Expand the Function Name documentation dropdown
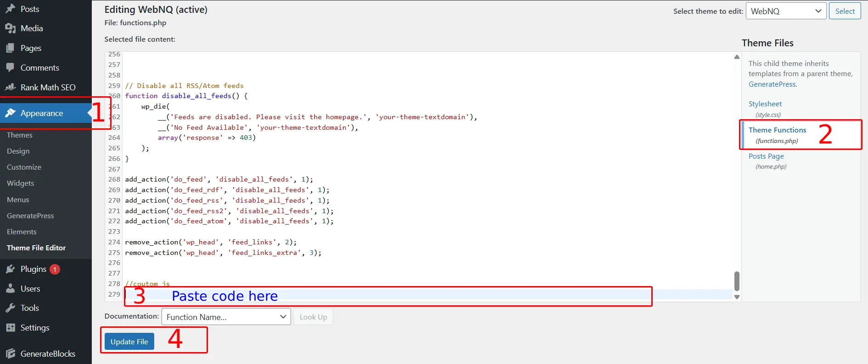Screen dimensions: 868x364 tap(226, 317)
